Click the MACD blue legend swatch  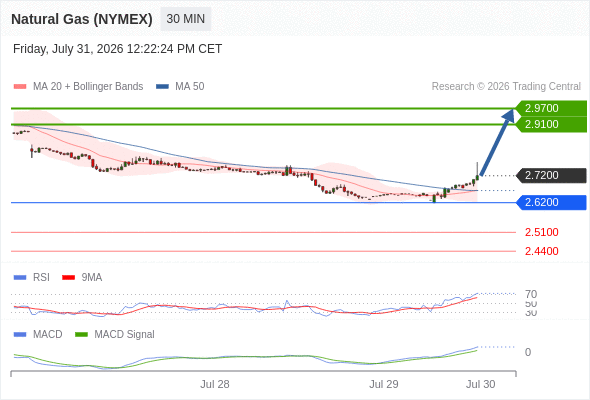(x=20, y=335)
